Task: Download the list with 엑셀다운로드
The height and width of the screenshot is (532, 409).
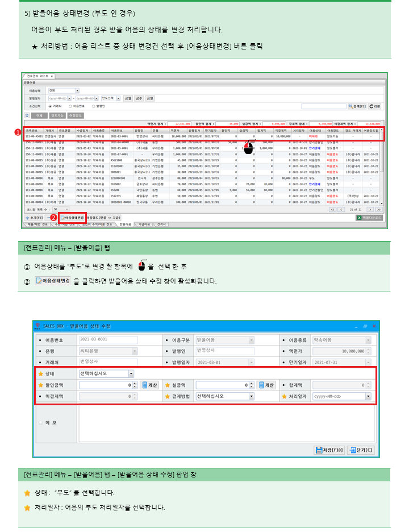Action: pyautogui.click(x=369, y=217)
